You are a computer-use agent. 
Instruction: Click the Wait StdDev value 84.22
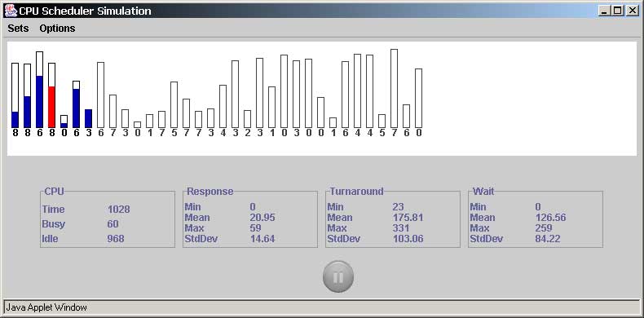(548, 239)
